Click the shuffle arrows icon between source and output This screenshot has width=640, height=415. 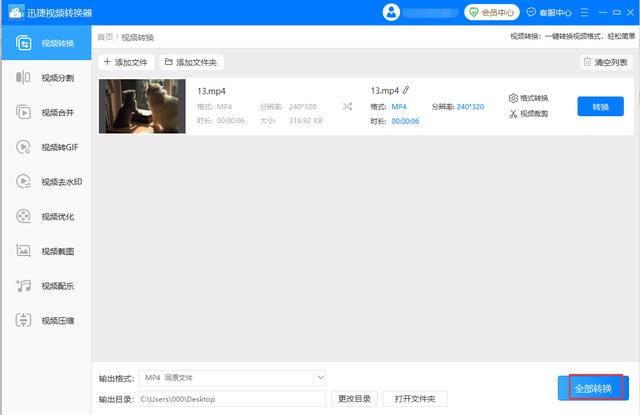point(347,107)
